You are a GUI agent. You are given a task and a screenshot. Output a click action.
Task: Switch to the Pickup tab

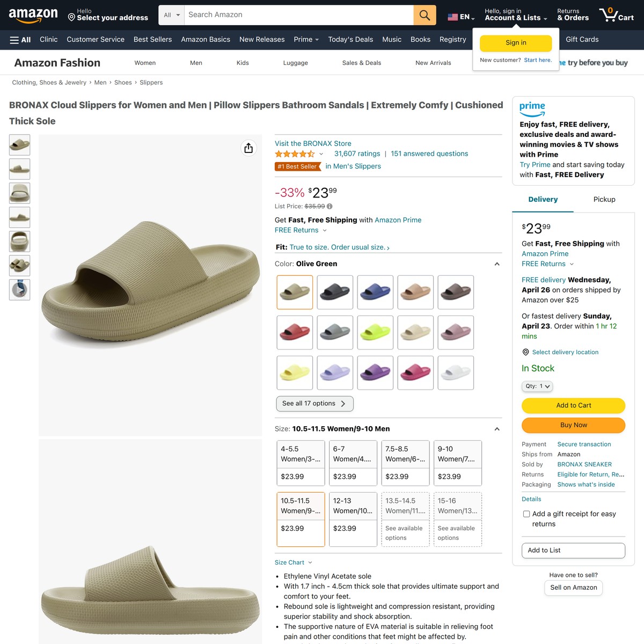604,199
